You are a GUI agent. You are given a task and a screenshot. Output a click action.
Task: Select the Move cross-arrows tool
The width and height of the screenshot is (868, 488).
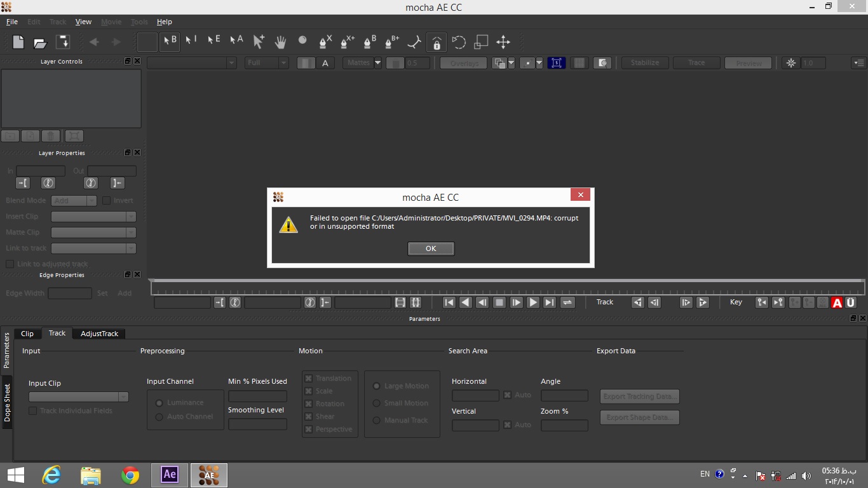[503, 42]
